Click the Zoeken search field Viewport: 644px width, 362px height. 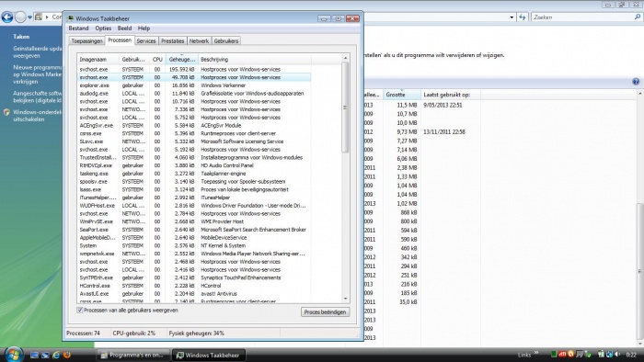point(582,17)
